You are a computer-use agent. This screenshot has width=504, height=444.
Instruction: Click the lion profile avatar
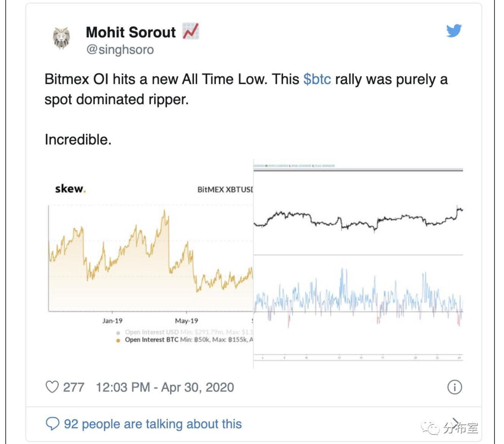(61, 39)
